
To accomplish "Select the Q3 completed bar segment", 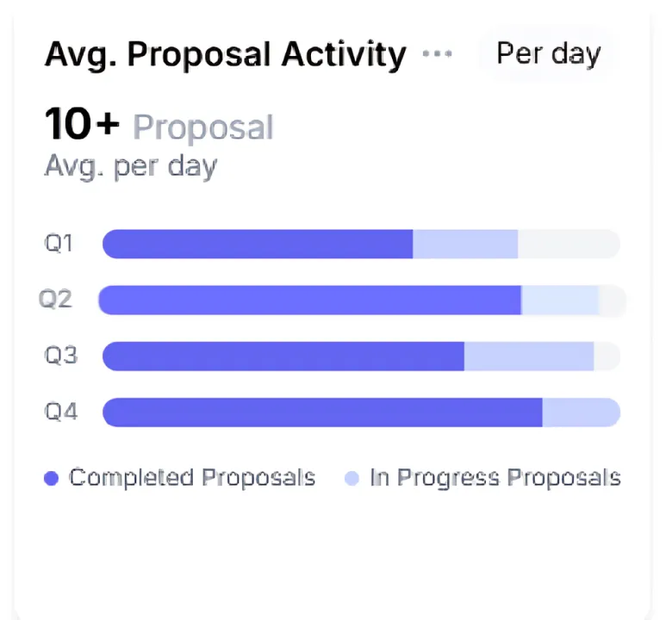I will click(x=283, y=356).
